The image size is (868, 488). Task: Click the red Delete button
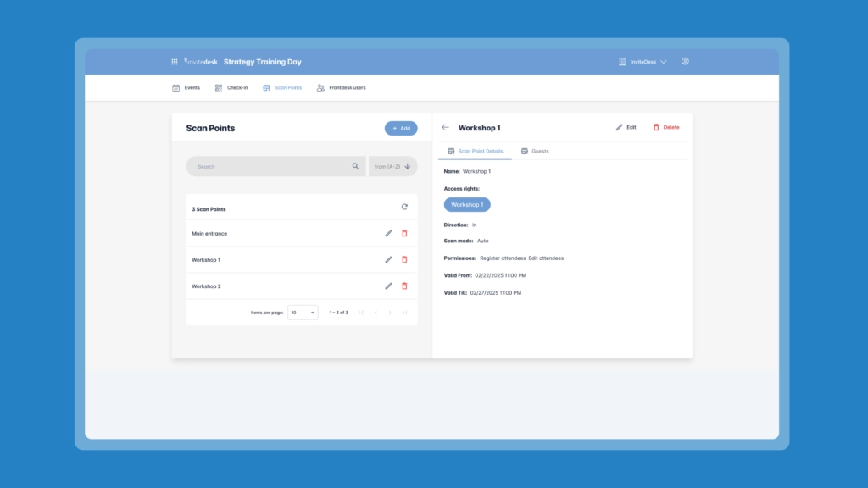coord(666,127)
